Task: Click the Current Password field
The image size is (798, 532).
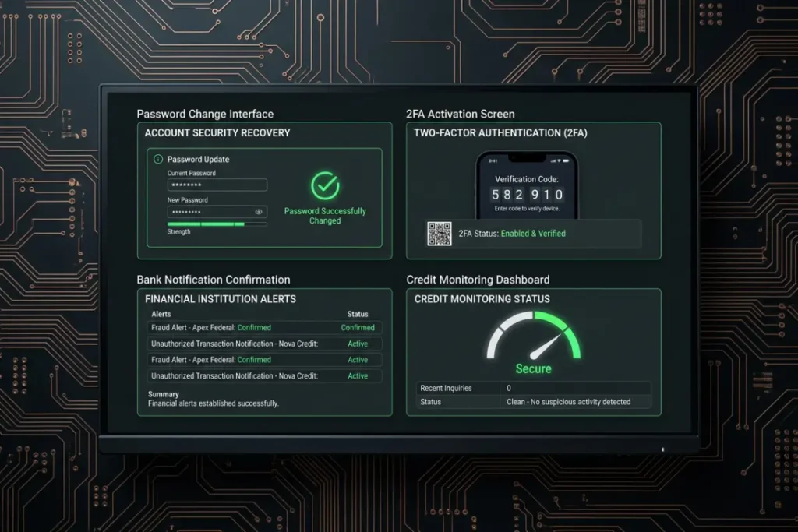Action: [217, 185]
